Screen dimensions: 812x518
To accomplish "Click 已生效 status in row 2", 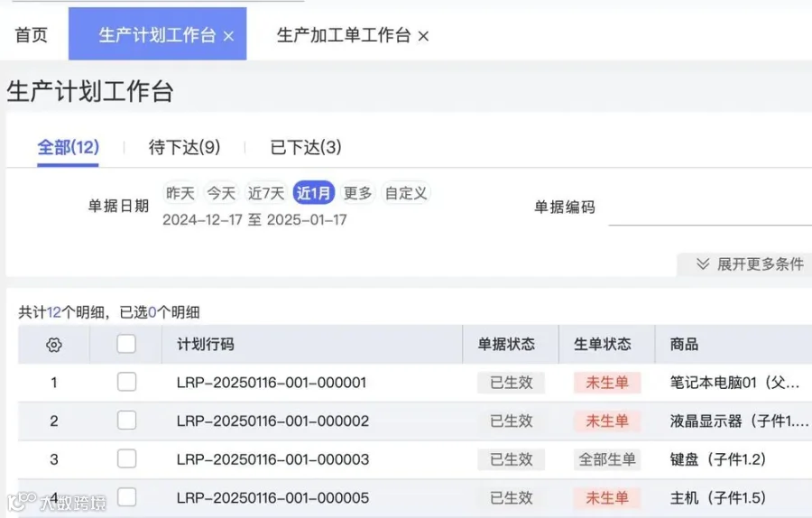I will (x=512, y=421).
